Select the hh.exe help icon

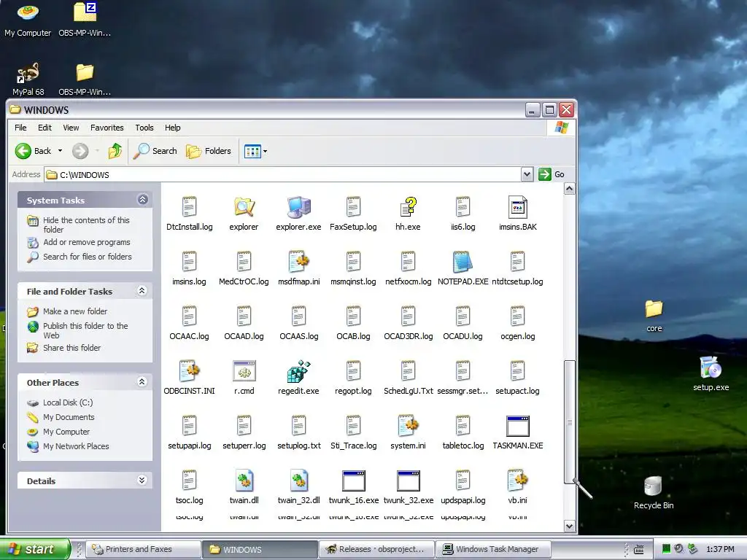408,206
